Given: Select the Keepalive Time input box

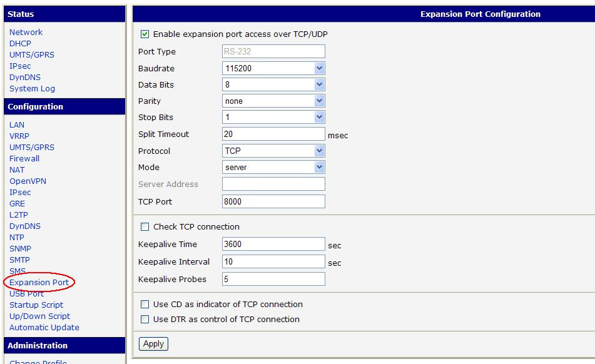Looking at the screenshot, I should tap(273, 245).
